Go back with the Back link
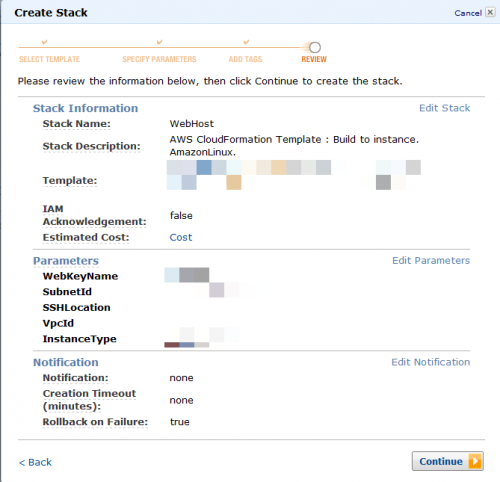This screenshot has height=482, width=500. coord(35,462)
